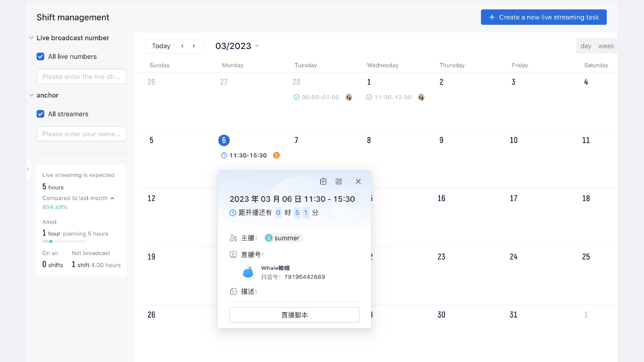The image size is (644, 362).
Task: Click the Today button
Action: tap(161, 46)
